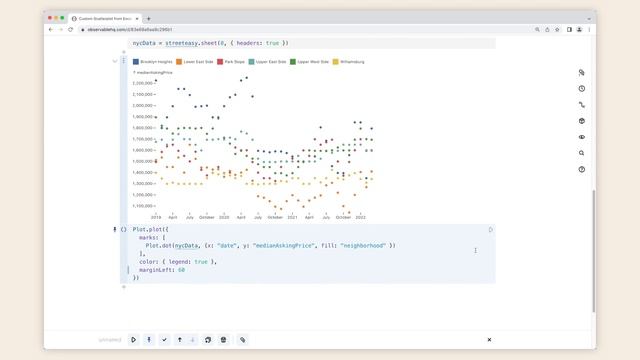
Task: Click the streeteasy reference in the nycData cell
Action: 182,43
